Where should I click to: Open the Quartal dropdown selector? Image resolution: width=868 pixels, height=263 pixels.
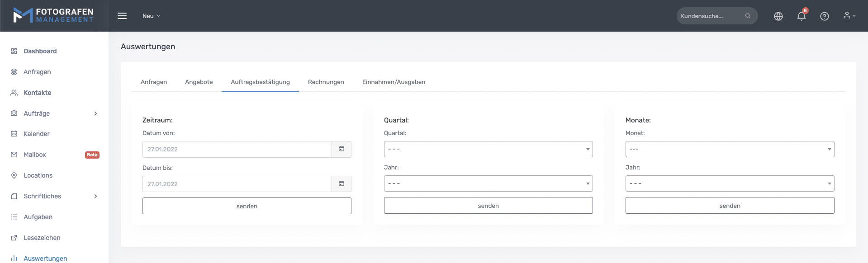pos(488,149)
